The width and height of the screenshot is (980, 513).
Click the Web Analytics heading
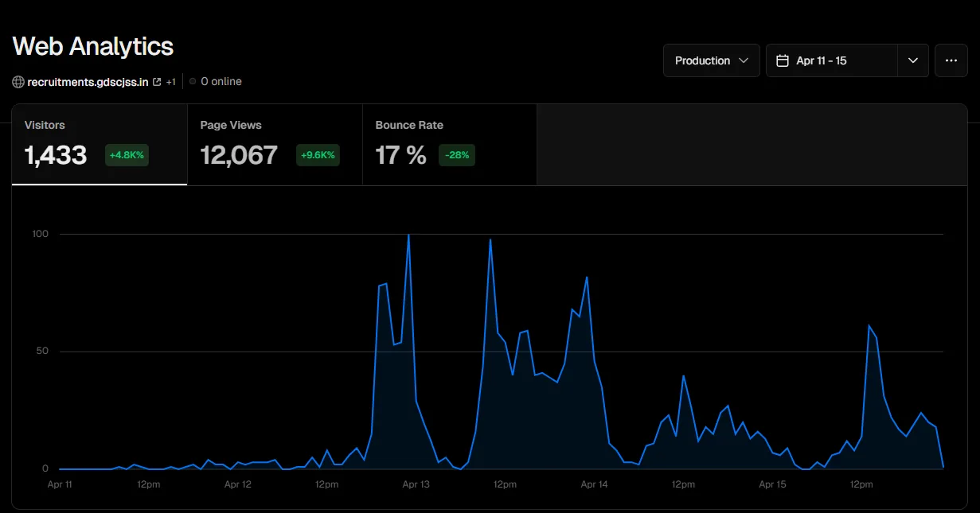coord(93,46)
